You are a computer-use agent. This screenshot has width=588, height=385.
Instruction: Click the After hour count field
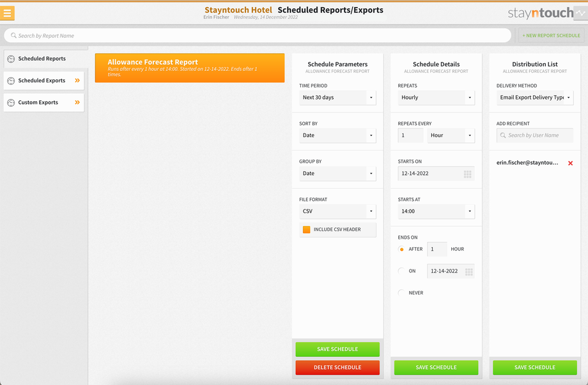(x=437, y=249)
